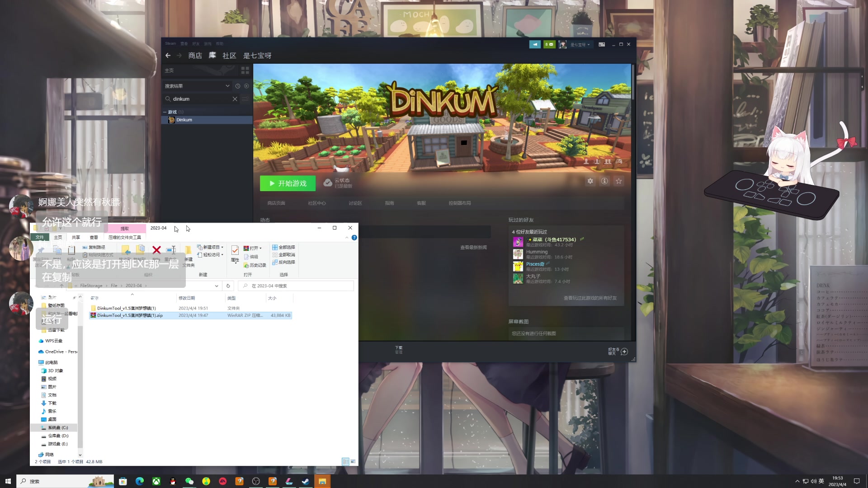Image resolution: width=868 pixels, height=488 pixels.
Task: Click the game info icon
Action: pos(604,181)
